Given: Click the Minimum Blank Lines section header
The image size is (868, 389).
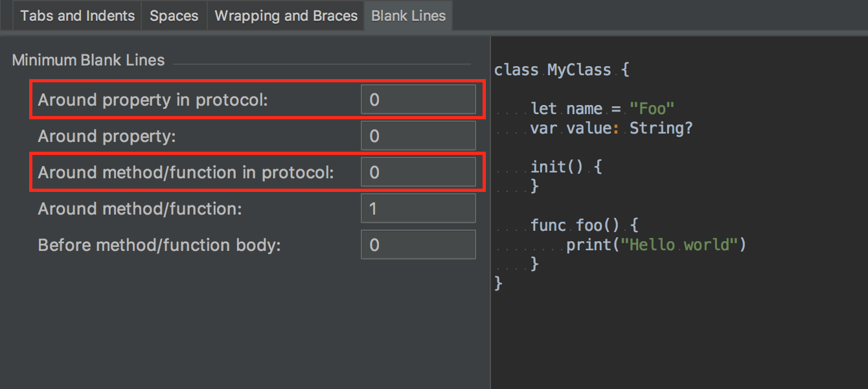Looking at the screenshot, I should pos(89,60).
